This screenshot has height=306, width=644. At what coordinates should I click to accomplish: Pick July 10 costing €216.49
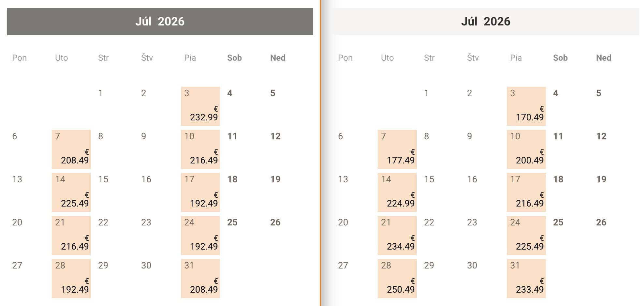tap(200, 149)
